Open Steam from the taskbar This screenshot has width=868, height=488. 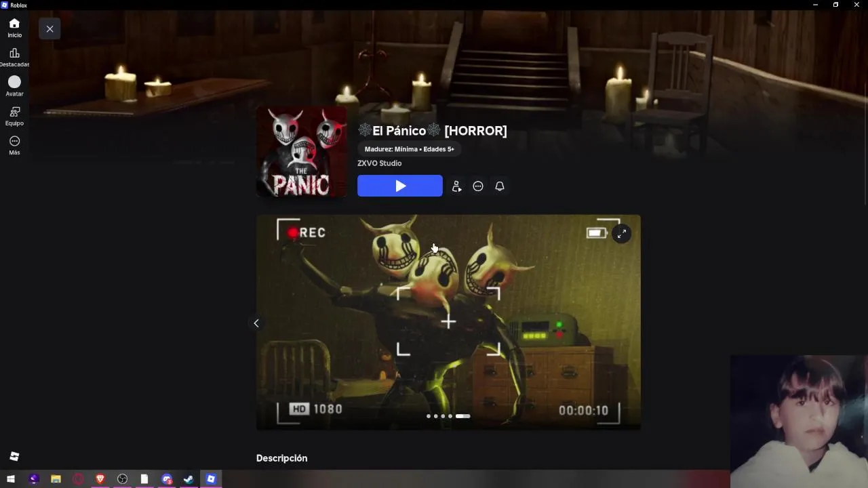pyautogui.click(x=189, y=479)
